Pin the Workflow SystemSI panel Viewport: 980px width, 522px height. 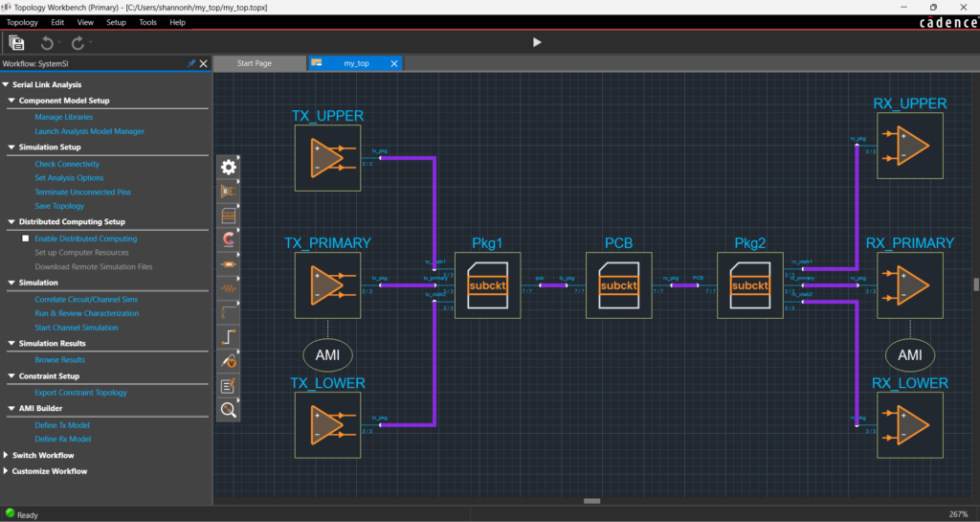pyautogui.click(x=191, y=64)
